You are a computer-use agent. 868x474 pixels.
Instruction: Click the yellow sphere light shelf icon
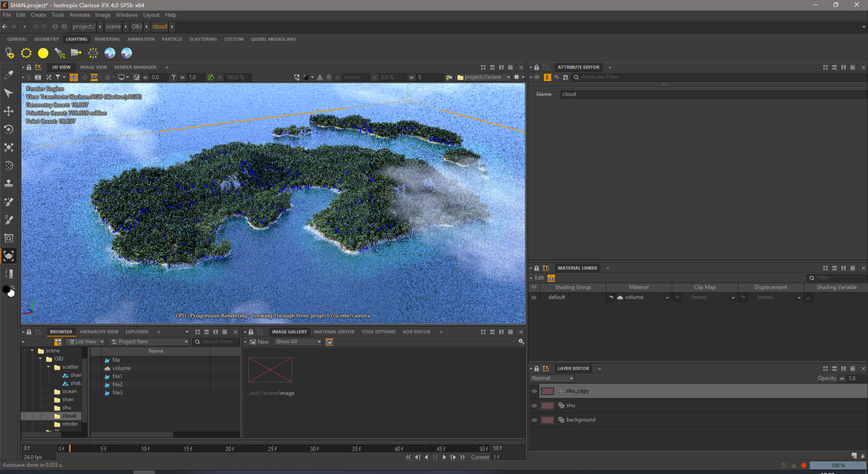43,53
